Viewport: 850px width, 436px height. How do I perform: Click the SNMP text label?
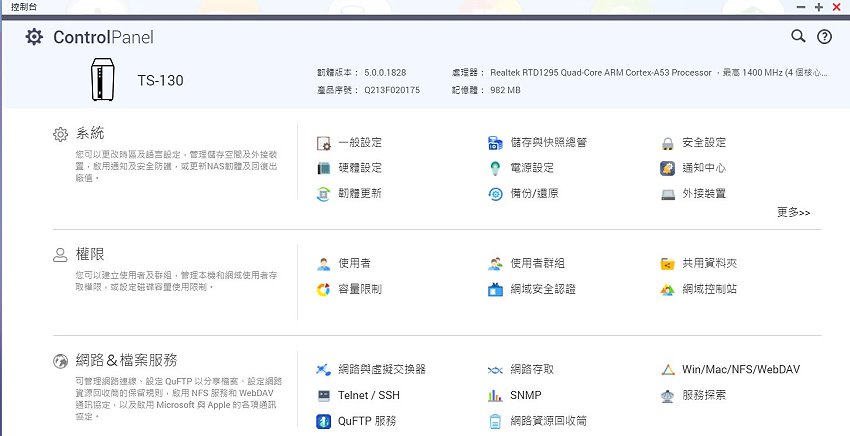tap(526, 395)
